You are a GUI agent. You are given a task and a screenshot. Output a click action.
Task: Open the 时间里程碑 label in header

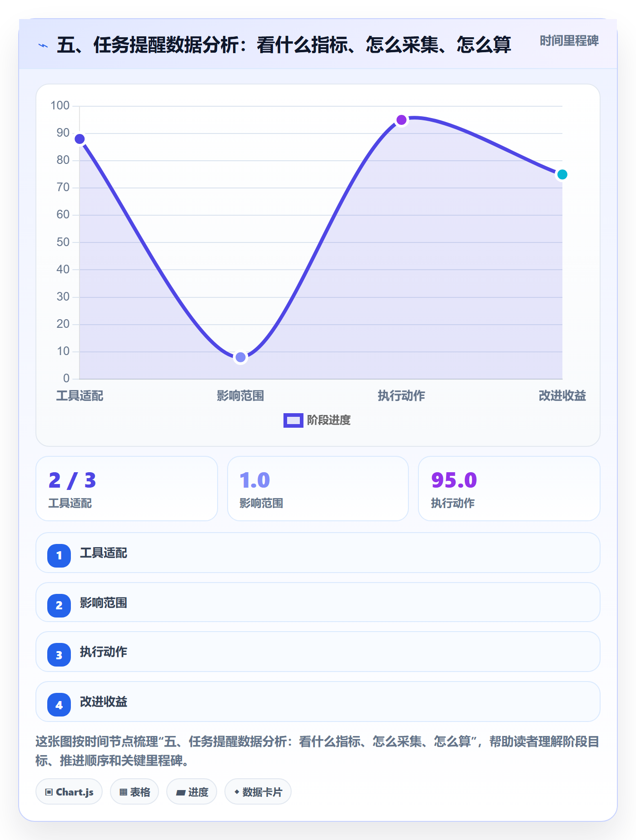pos(569,41)
